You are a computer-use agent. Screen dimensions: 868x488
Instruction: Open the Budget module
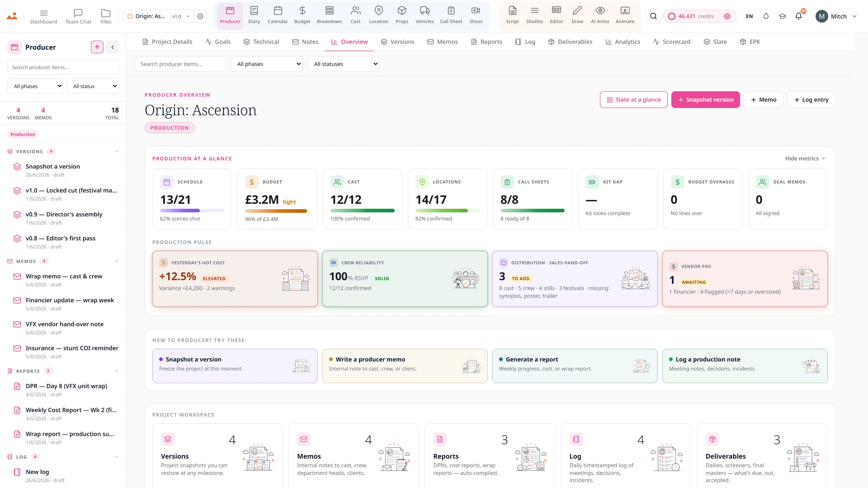[x=302, y=16]
